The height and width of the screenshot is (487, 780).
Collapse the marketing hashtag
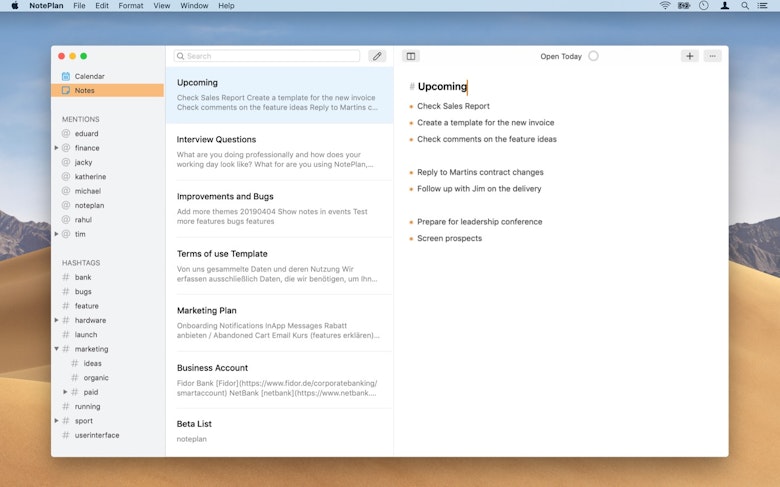pos(56,349)
